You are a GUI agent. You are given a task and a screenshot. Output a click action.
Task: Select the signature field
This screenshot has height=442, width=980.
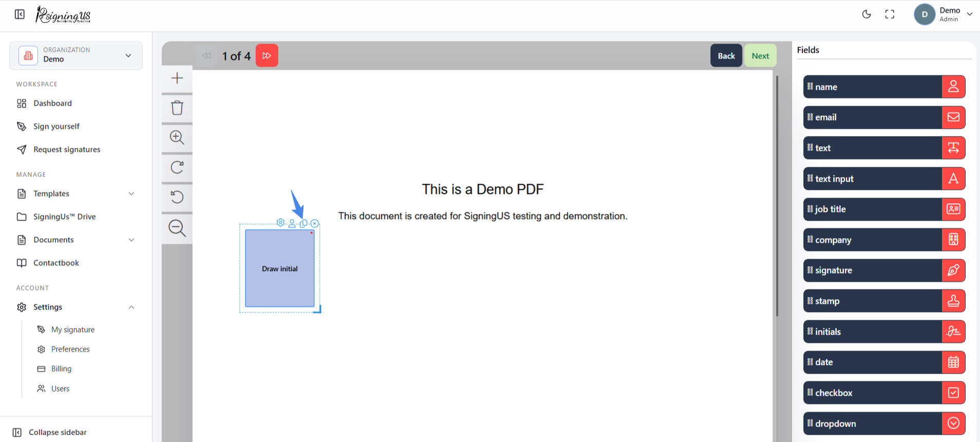[884, 270]
